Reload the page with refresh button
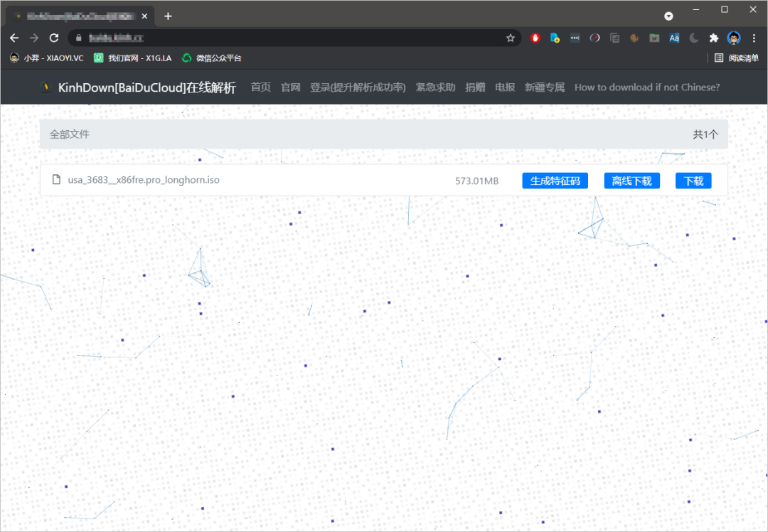 pyautogui.click(x=54, y=38)
